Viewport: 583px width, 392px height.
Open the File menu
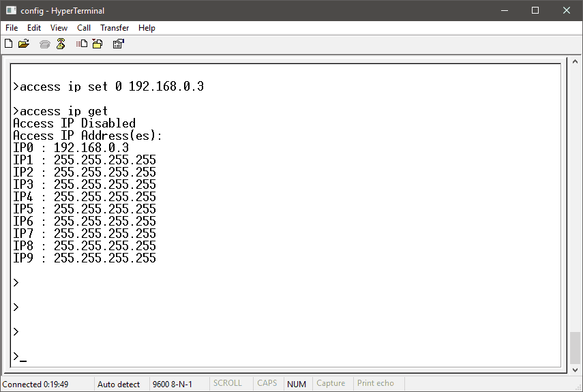pyautogui.click(x=12, y=28)
